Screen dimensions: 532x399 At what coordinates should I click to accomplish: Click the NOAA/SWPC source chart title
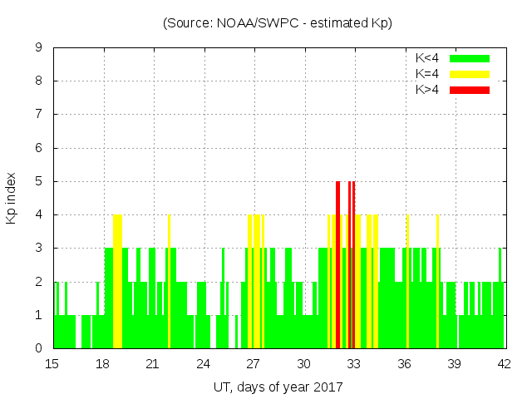[x=278, y=23]
